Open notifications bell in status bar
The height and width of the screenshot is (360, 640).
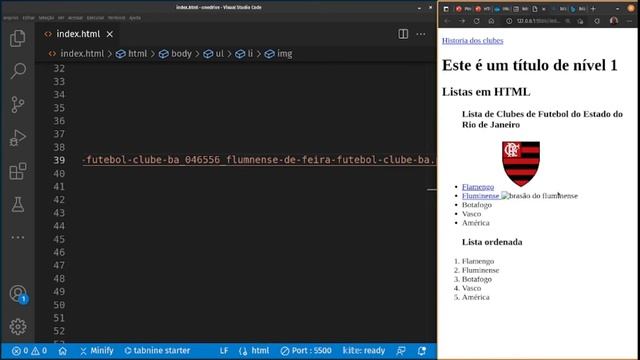(x=422, y=351)
